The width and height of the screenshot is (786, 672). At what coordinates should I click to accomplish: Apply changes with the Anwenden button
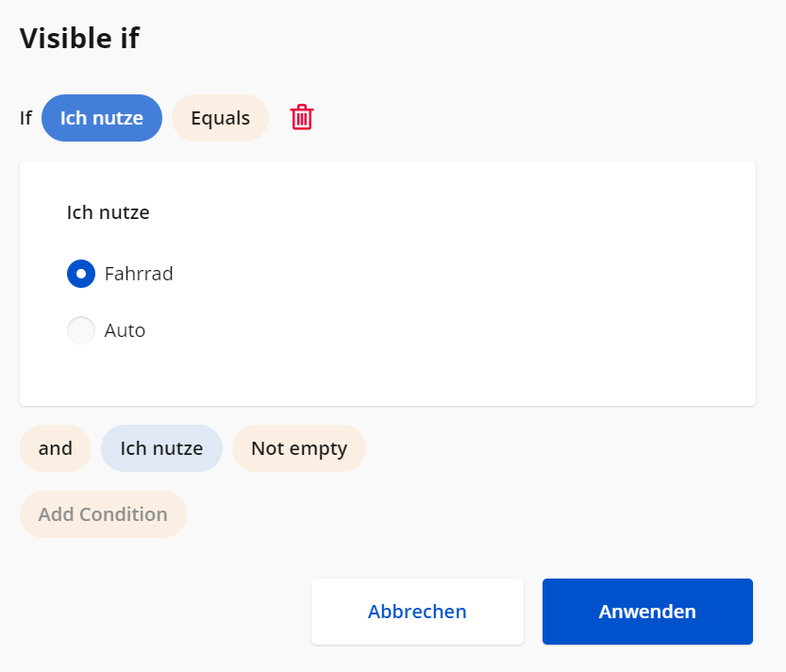[647, 612]
